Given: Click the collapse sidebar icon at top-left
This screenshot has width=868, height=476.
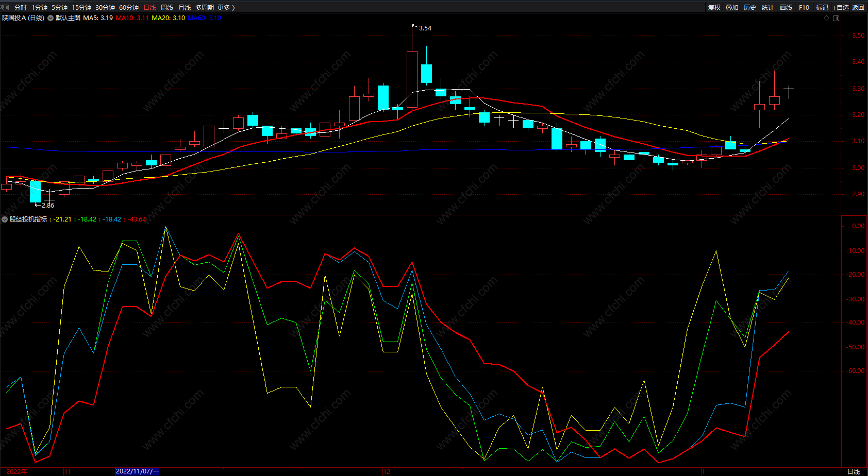Looking at the screenshot, I should point(5,7).
